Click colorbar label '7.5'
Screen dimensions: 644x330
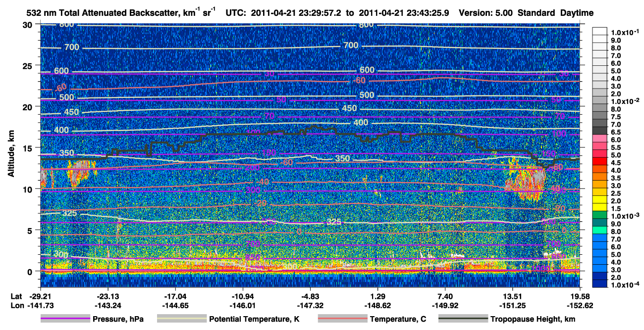616,117
